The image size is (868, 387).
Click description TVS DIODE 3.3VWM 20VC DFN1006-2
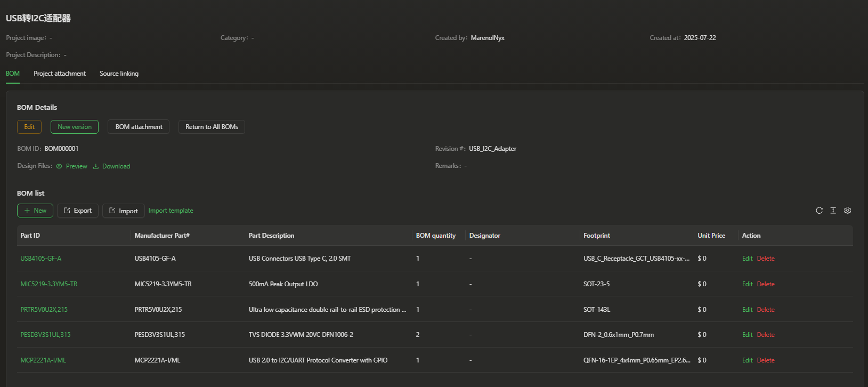pos(301,335)
